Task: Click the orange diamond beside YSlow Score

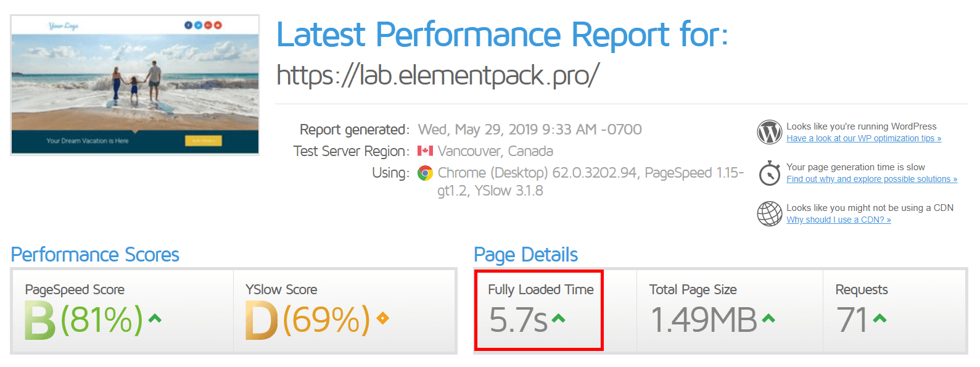Action: [x=382, y=318]
